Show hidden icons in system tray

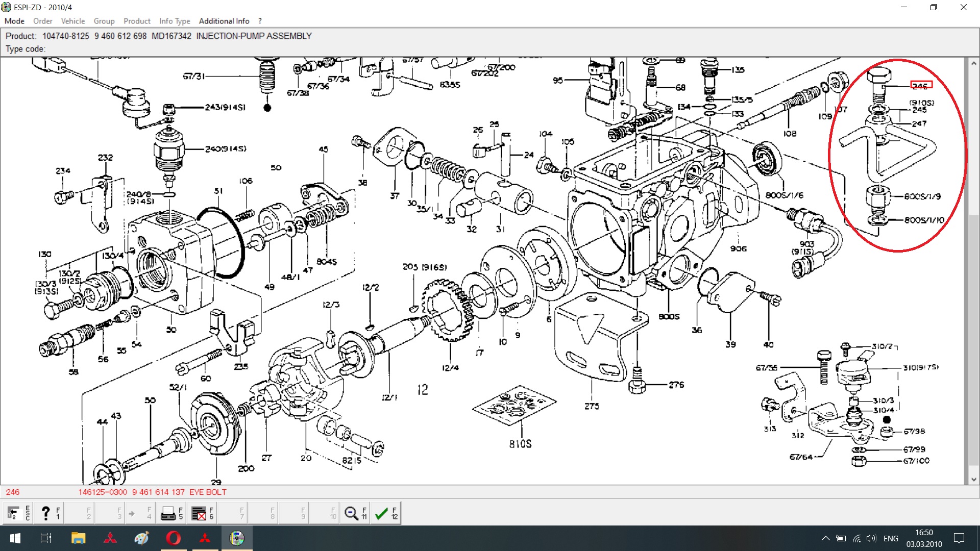click(825, 538)
